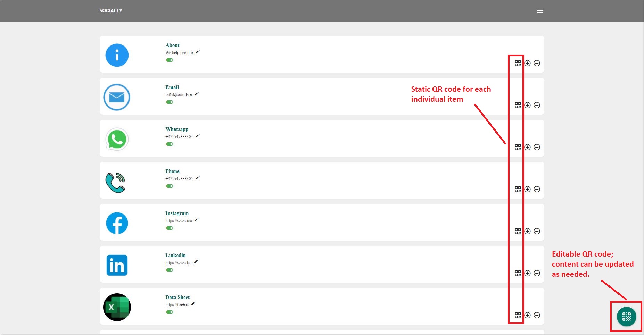Click the Data Sheet title
Image resolution: width=644 pixels, height=335 pixels.
(x=177, y=297)
